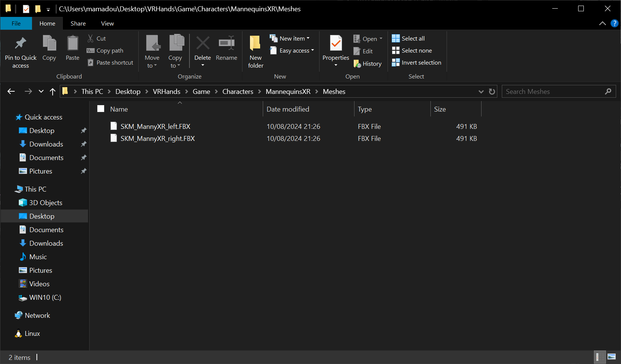
Task: Expand the New item dropdown
Action: point(290,38)
